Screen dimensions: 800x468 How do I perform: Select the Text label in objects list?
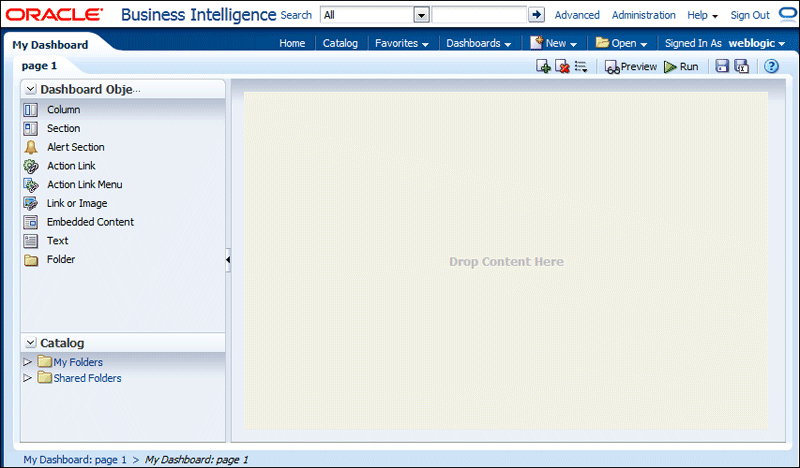[x=58, y=241]
